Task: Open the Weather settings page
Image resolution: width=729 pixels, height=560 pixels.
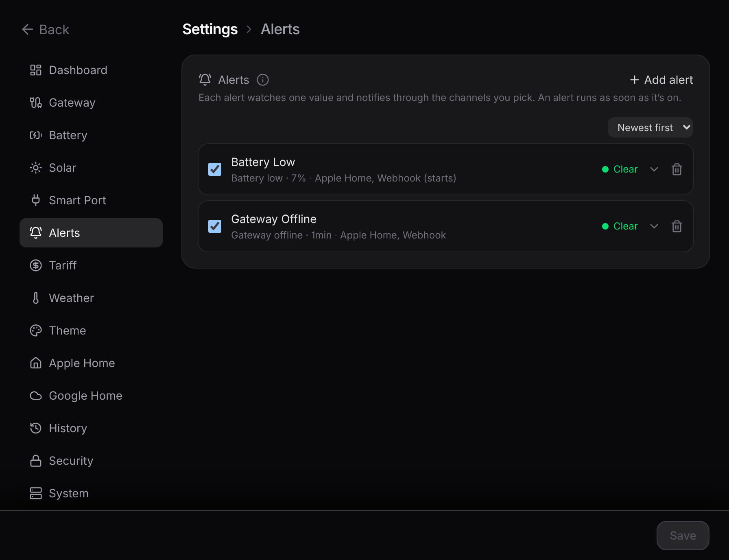Action: (91, 298)
